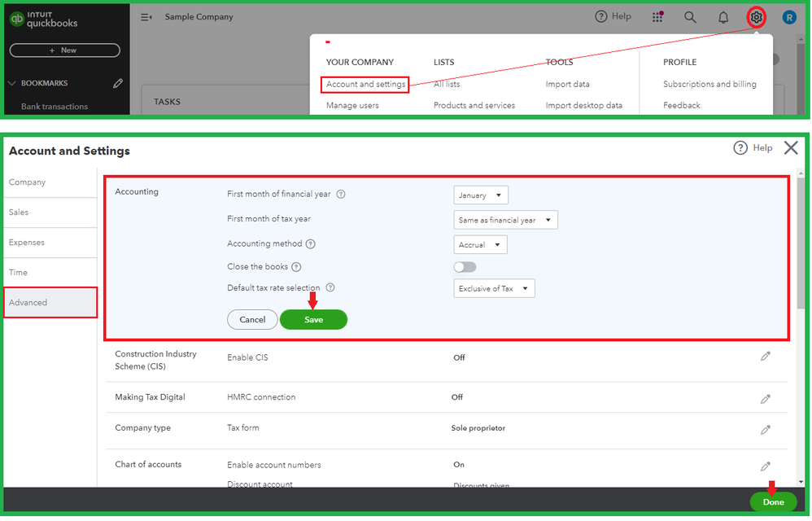The width and height of the screenshot is (812, 521).
Task: Open the gear settings icon
Action: [756, 17]
